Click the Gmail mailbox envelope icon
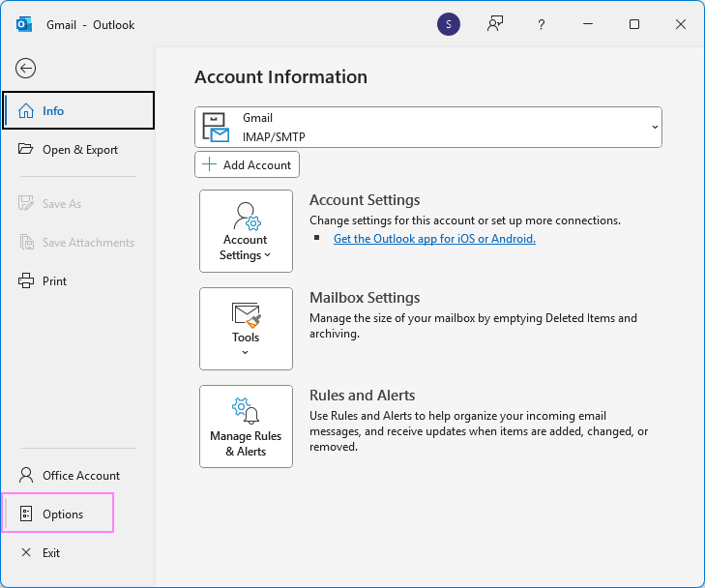 click(x=217, y=128)
